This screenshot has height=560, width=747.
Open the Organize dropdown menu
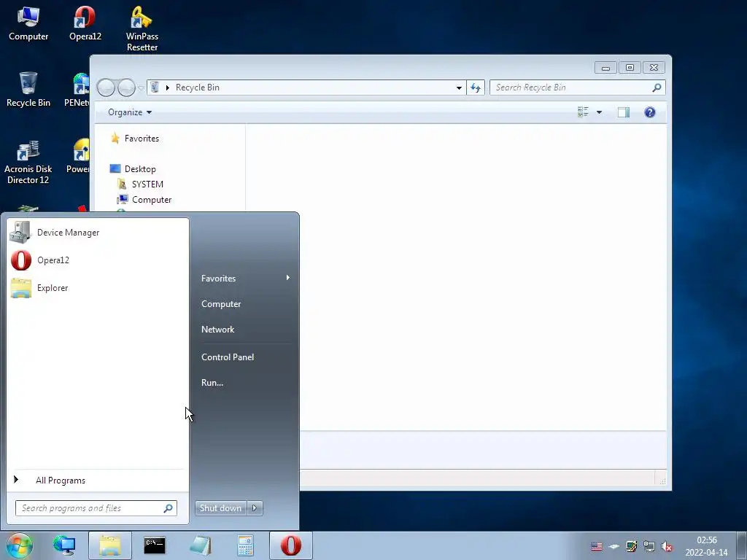pyautogui.click(x=130, y=112)
